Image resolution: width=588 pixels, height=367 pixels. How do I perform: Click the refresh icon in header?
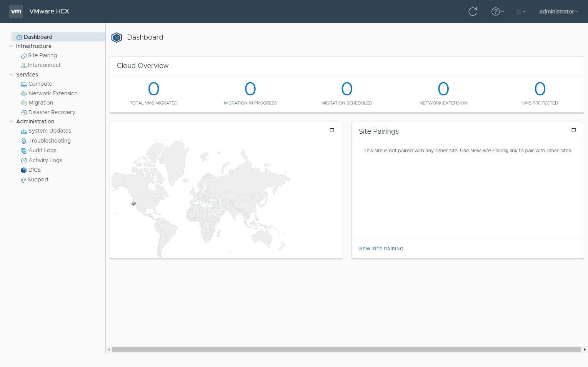click(x=473, y=12)
